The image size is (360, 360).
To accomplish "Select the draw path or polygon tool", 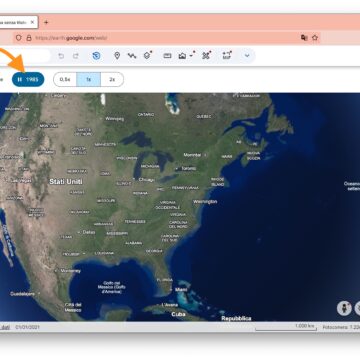I will point(132,56).
